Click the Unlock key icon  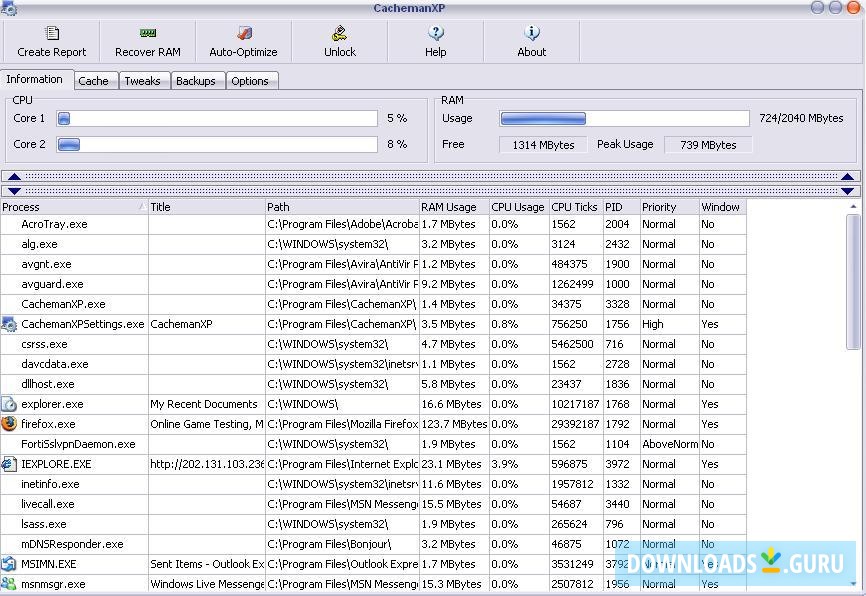[340, 33]
